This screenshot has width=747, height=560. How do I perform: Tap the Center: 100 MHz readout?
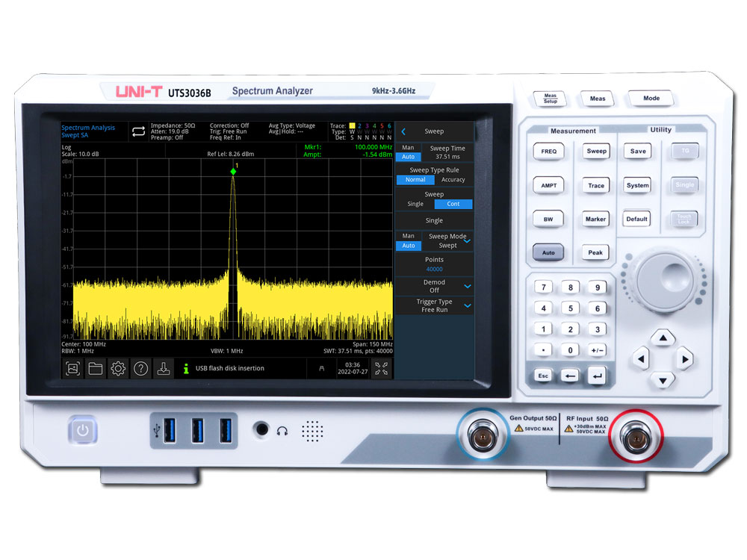coord(84,343)
